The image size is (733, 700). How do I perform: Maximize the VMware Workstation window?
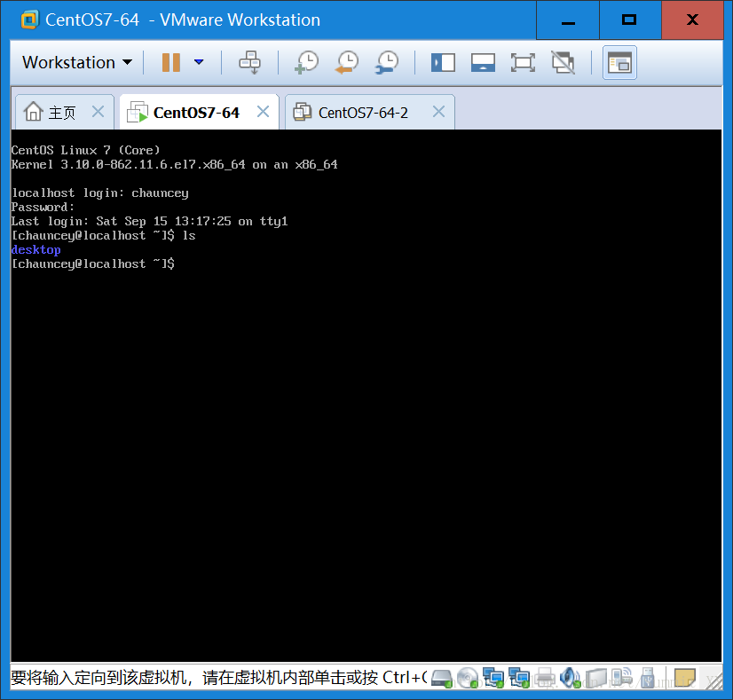coord(630,20)
